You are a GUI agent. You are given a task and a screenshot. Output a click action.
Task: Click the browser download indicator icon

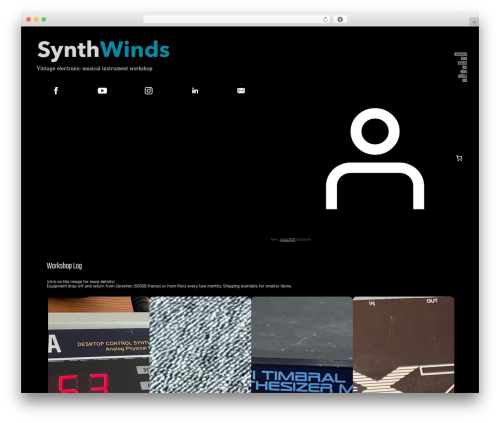pyautogui.click(x=340, y=19)
